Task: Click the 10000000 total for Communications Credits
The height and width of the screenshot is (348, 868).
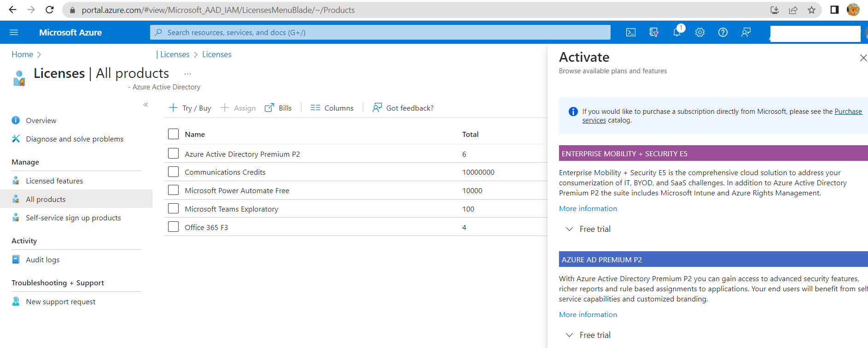Action: 478,172
